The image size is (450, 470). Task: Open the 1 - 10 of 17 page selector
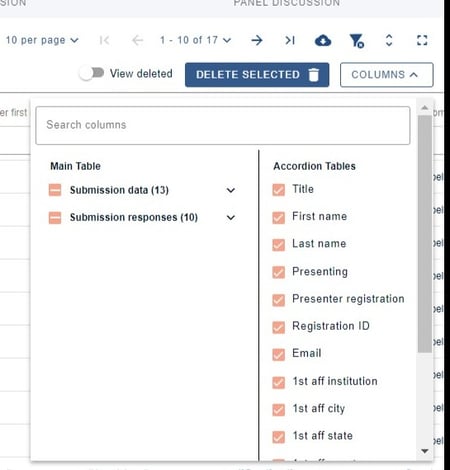[195, 40]
